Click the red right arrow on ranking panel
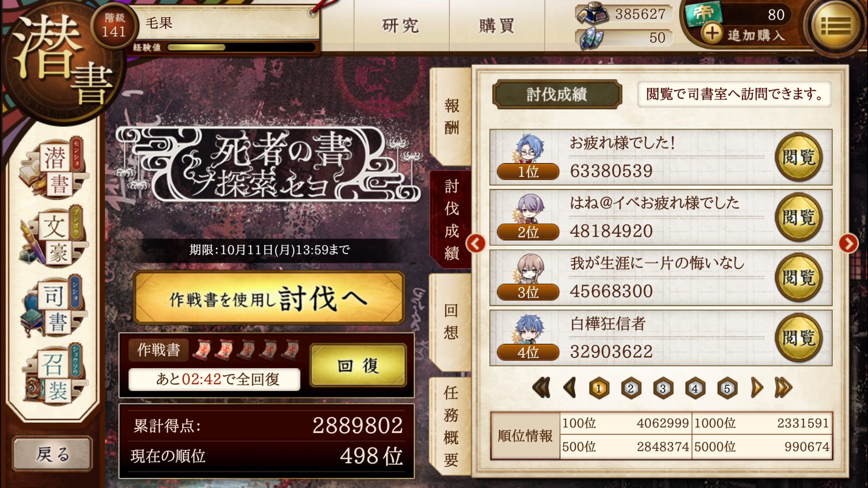This screenshot has width=868, height=488. click(848, 244)
